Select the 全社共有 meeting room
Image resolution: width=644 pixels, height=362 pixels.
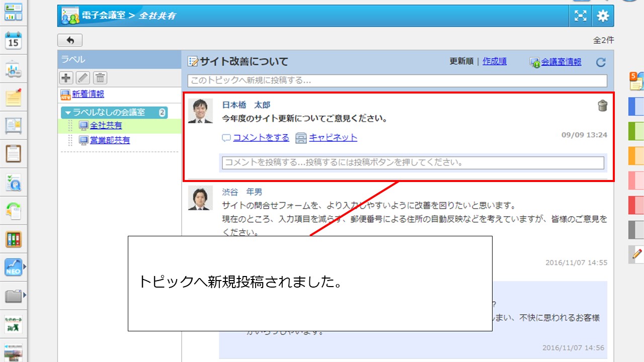click(106, 126)
